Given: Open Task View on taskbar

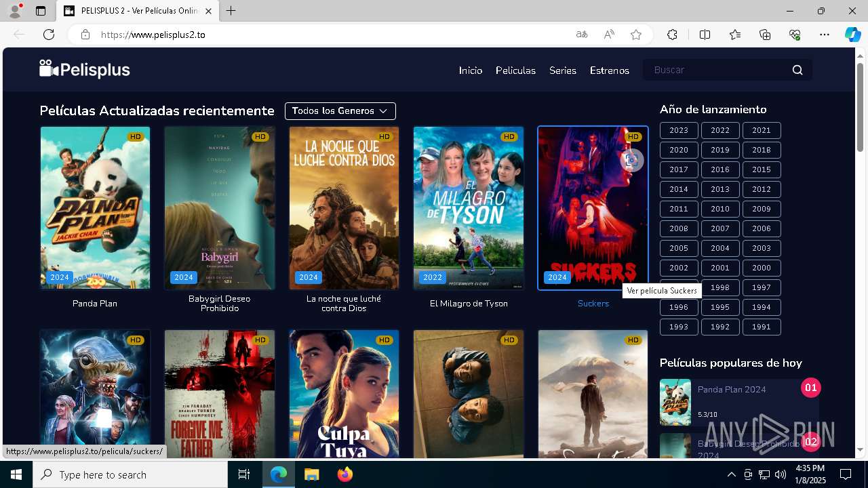Looking at the screenshot, I should [x=244, y=474].
